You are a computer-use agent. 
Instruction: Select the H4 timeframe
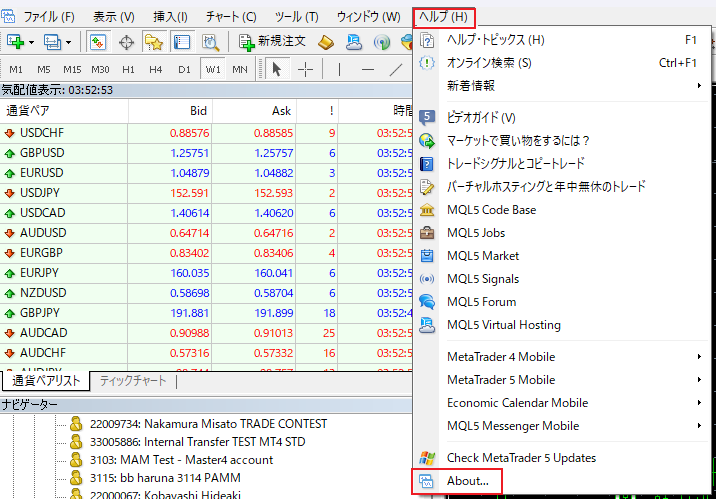[x=156, y=69]
